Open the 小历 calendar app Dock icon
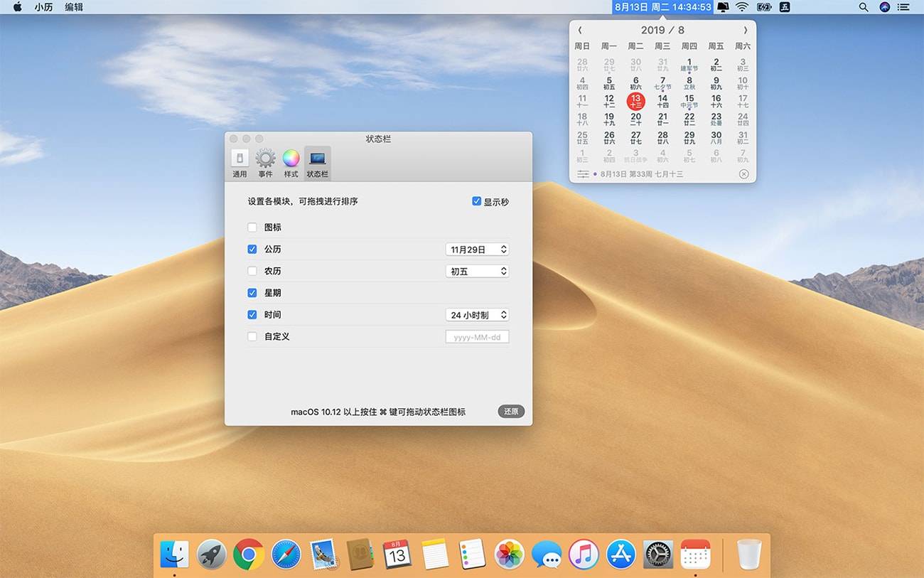Viewport: 924px width, 578px height. [695, 555]
